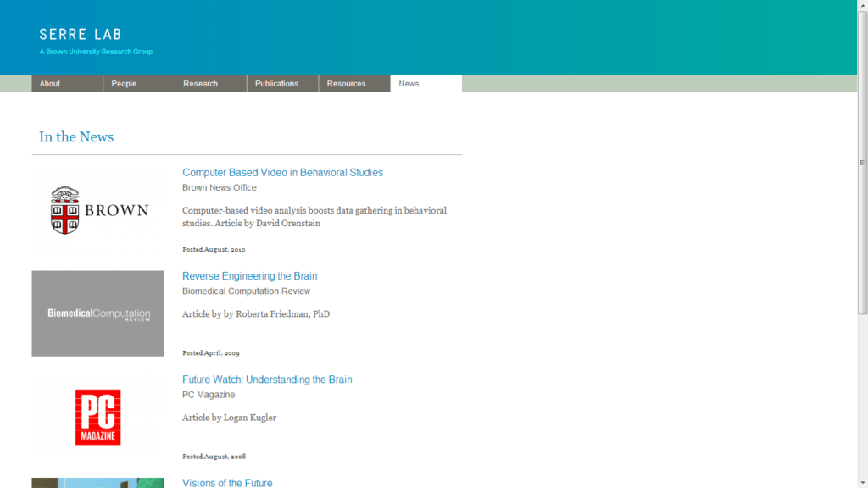Screen dimensions: 868x488
Task: Click 'Biomedical Computation Review' source text
Action: pos(246,291)
